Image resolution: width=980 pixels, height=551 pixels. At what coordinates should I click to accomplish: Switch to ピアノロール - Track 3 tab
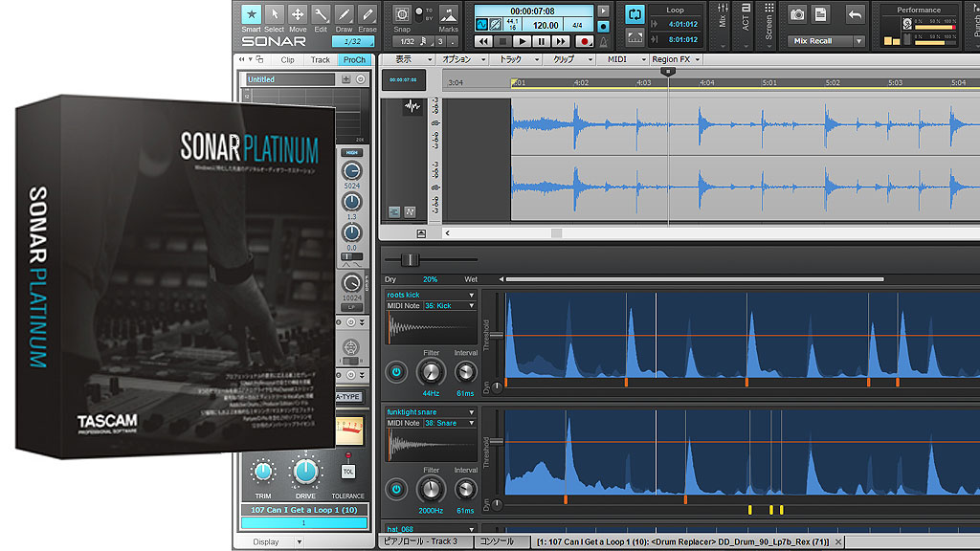(424, 541)
